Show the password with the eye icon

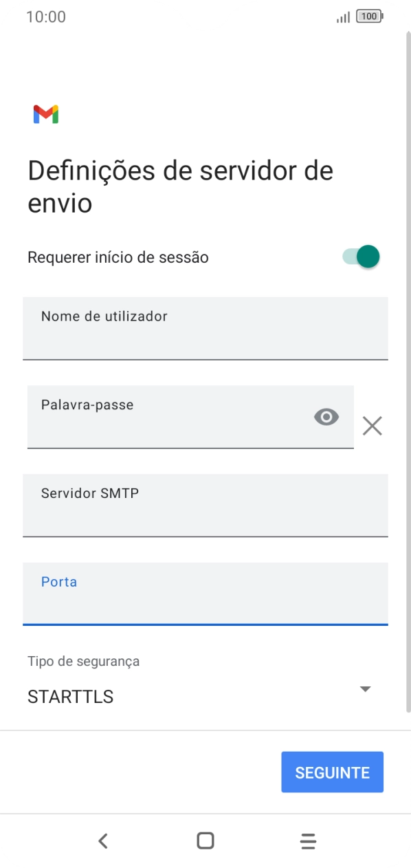[326, 417]
